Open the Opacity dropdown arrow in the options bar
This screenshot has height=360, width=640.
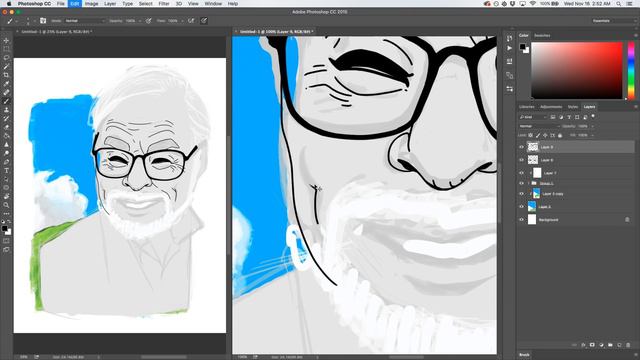(140, 20)
